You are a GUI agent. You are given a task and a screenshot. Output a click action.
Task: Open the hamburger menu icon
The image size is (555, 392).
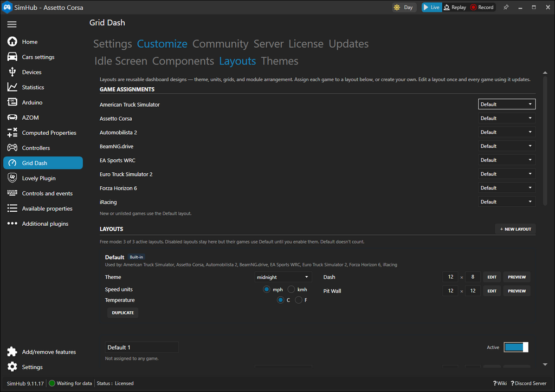(x=12, y=24)
